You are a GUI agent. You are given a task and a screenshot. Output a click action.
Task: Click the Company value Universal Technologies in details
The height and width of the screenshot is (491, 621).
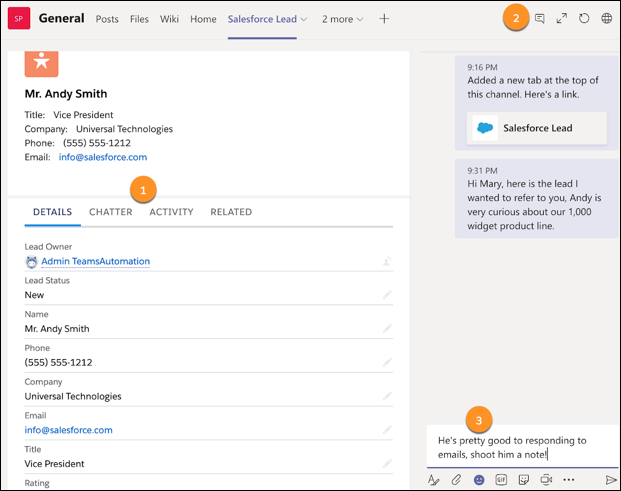click(73, 396)
